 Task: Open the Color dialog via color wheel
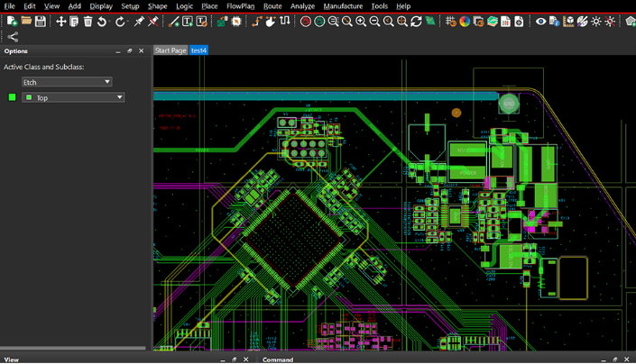pyautogui.click(x=465, y=22)
